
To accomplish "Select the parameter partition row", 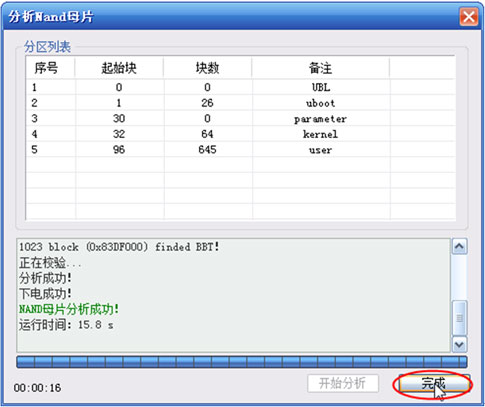I will (x=241, y=119).
